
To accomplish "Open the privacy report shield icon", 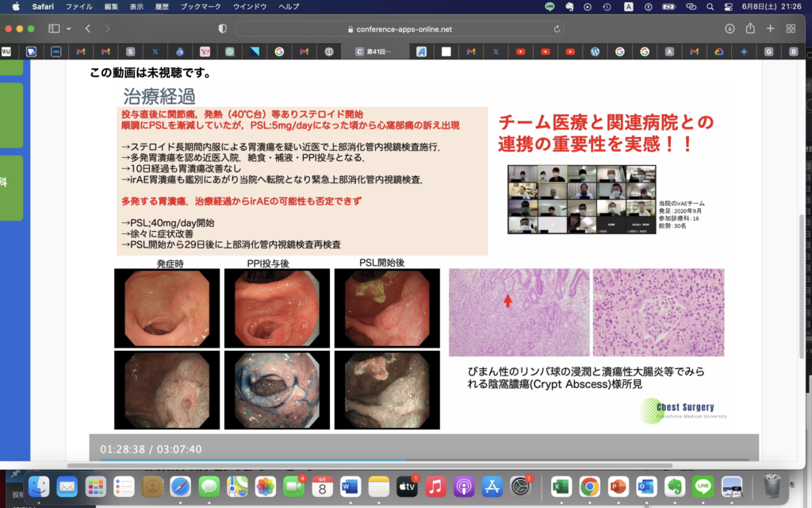I will pyautogui.click(x=222, y=29).
